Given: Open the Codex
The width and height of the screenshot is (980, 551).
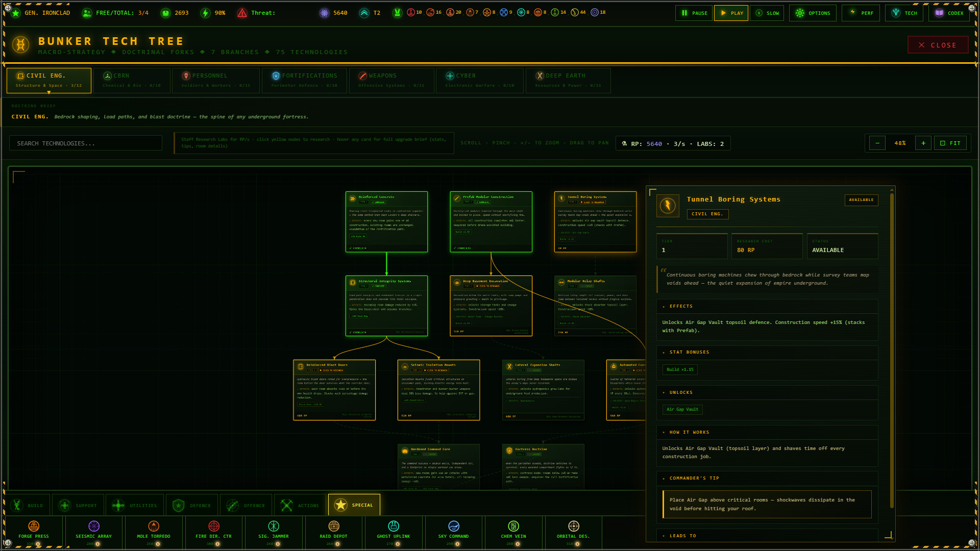Looking at the screenshot, I should (x=950, y=13).
